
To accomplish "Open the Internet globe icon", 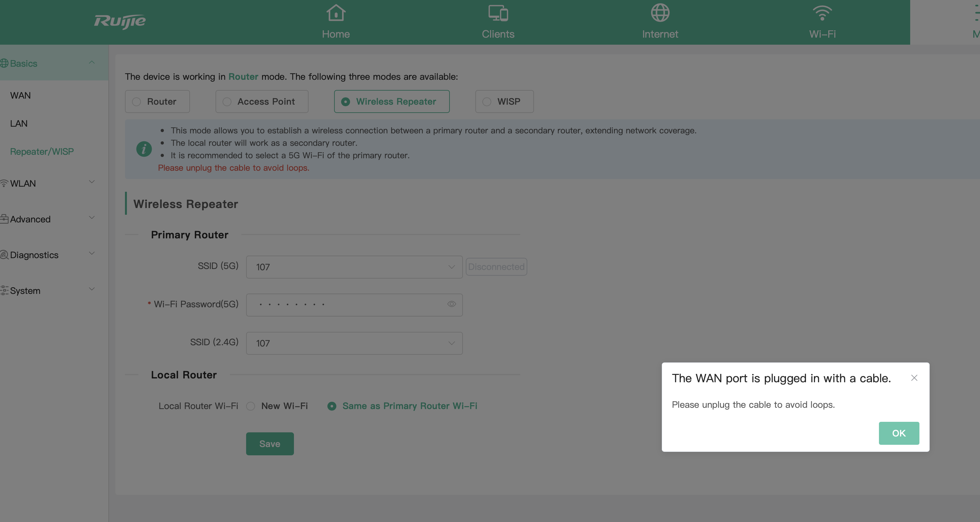I will pos(660,13).
